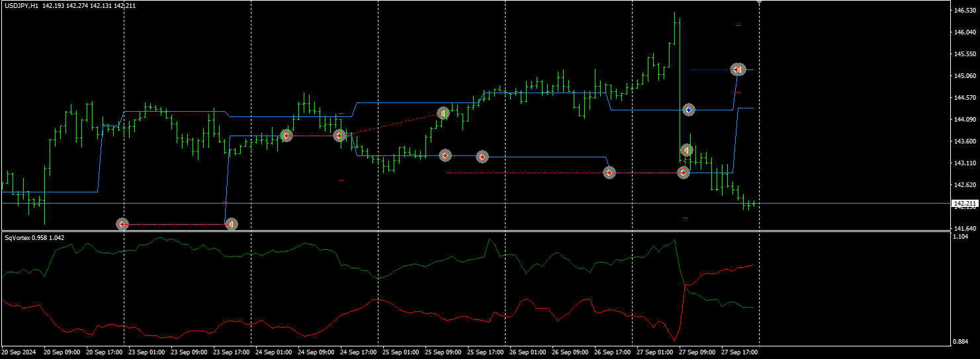Click the second red marker where the diagonal dashed line begins
Image resolution: width=980 pixels, height=359 pixels.
point(339,136)
